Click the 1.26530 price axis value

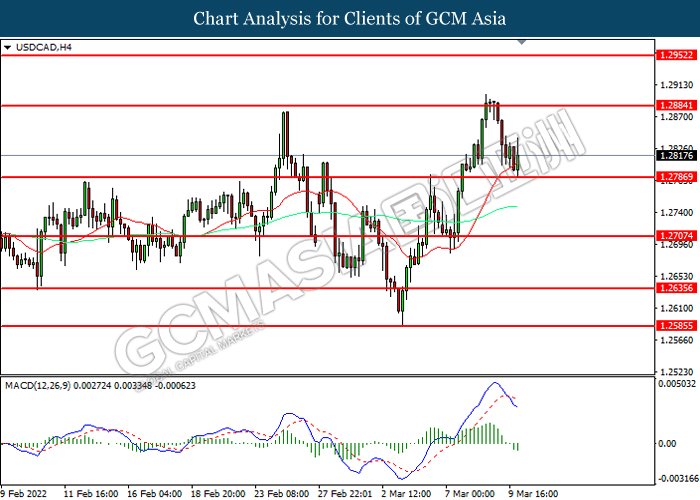tap(677, 276)
